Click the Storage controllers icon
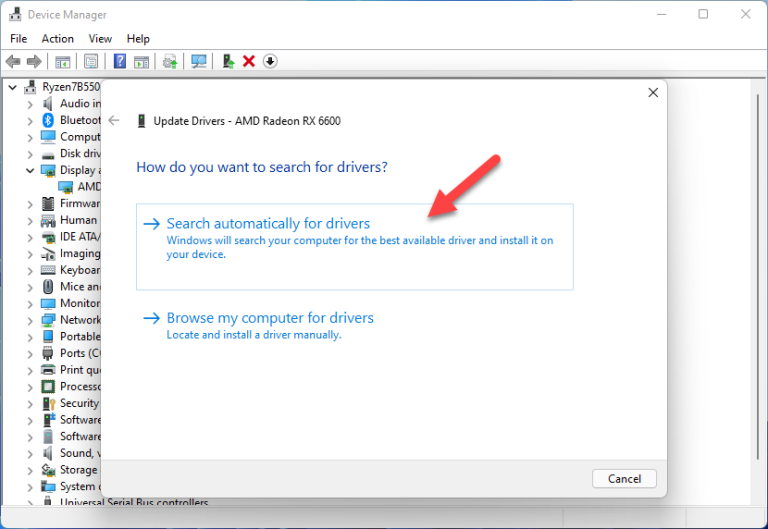768x529 pixels. [x=48, y=470]
